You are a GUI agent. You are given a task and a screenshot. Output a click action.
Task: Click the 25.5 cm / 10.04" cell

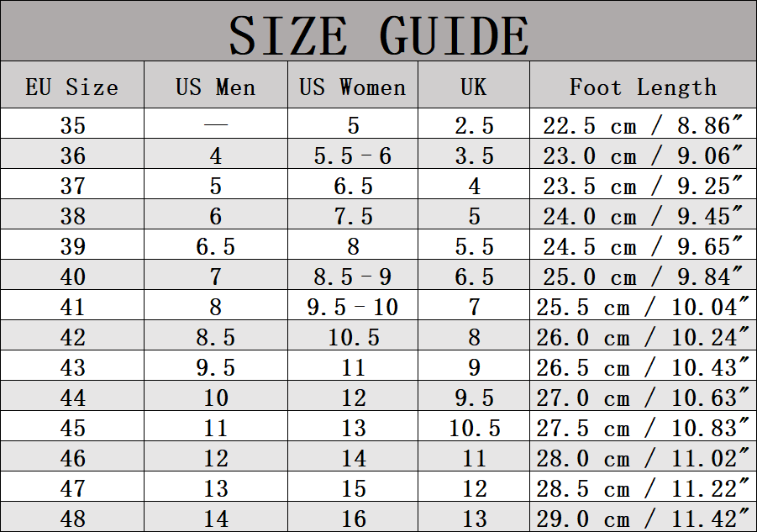click(x=643, y=307)
